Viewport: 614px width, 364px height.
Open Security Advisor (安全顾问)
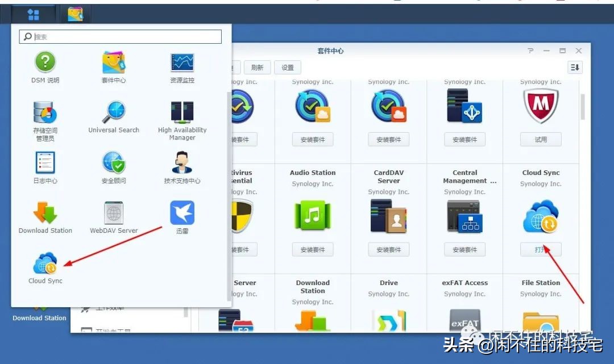pos(113,163)
